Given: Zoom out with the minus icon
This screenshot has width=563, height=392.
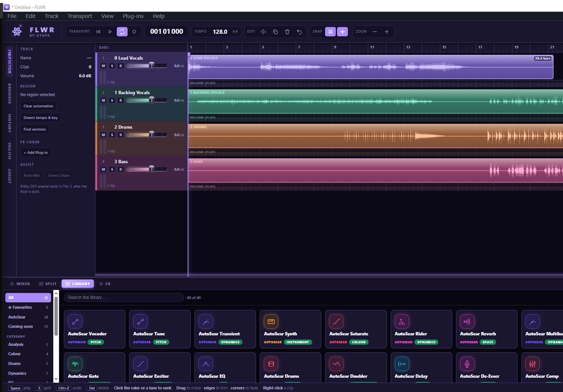Looking at the screenshot, I should (x=375, y=32).
